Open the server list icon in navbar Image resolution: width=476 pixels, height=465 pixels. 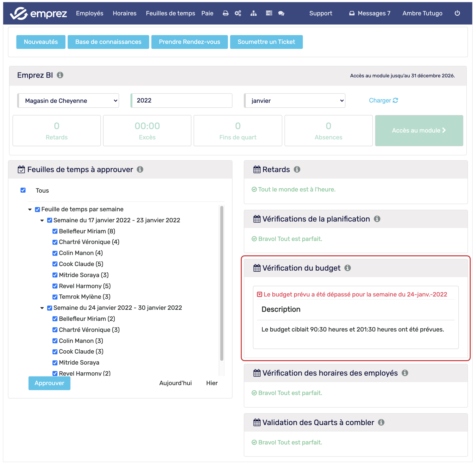tap(269, 13)
